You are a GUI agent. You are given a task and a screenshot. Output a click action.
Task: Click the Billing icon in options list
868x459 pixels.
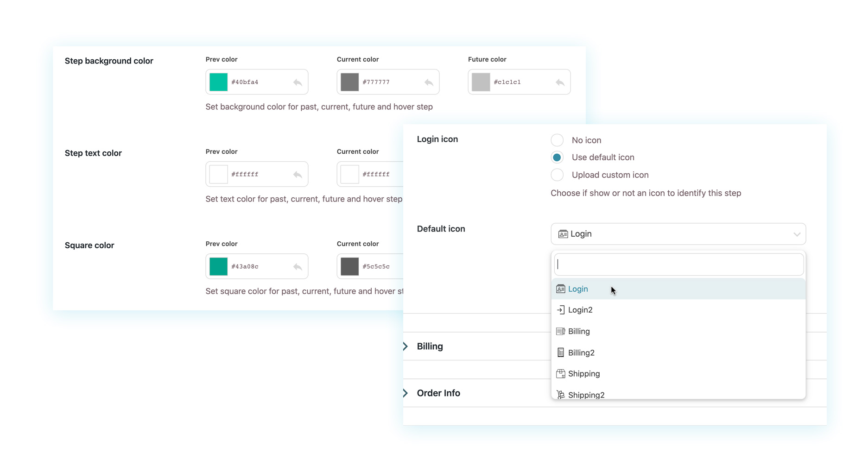560,331
